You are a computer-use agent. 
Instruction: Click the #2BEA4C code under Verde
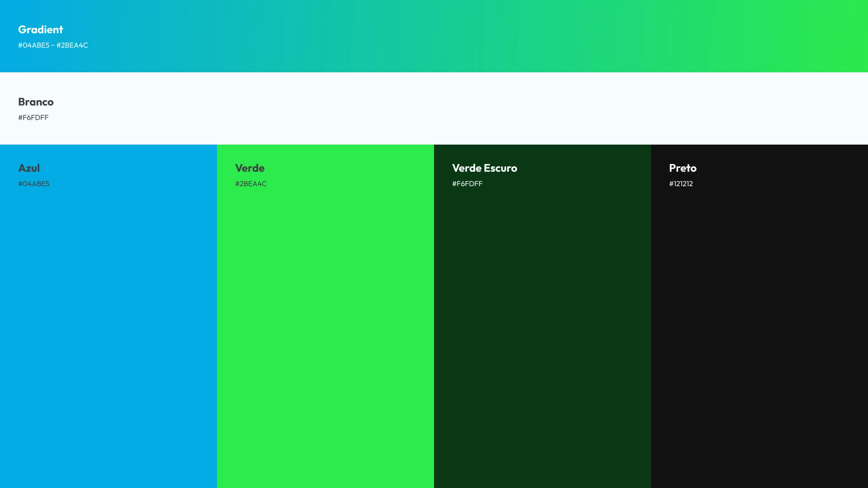(251, 184)
